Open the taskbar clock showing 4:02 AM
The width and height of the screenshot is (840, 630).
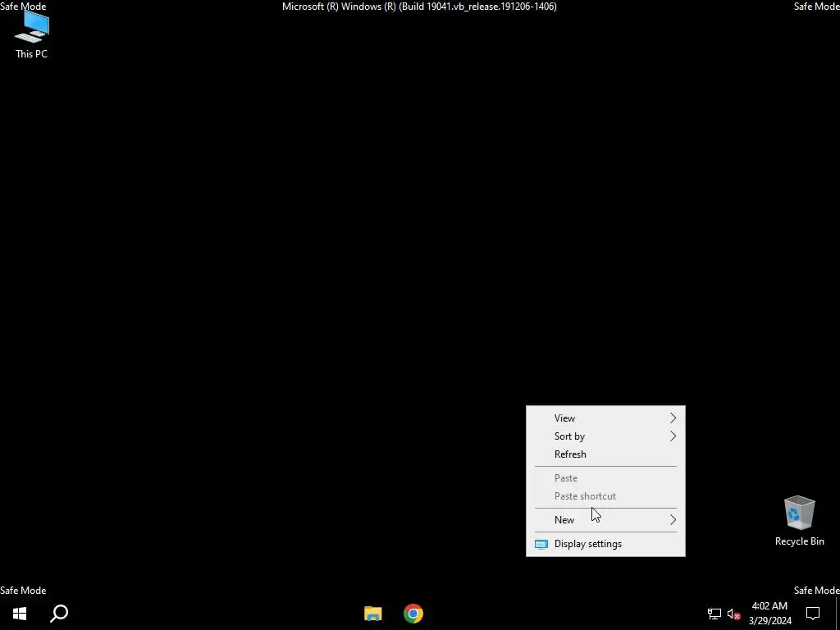pos(769,614)
